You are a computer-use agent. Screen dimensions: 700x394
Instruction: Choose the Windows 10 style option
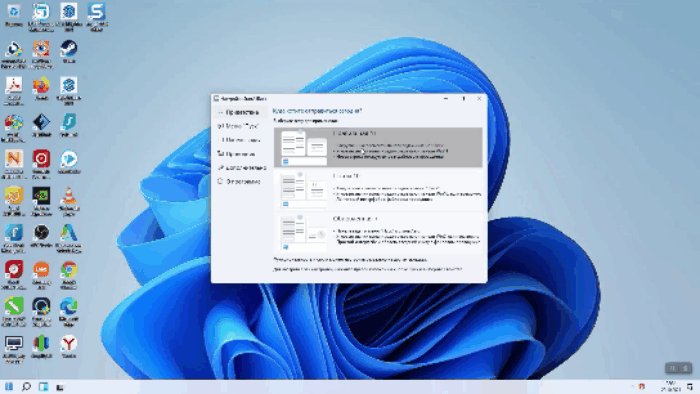pos(378,191)
